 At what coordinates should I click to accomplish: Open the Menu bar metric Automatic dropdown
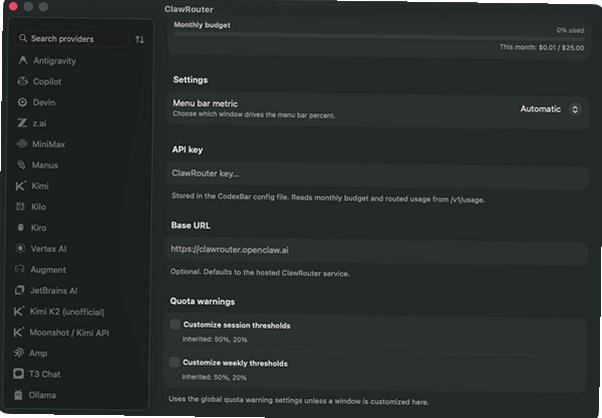pos(551,109)
